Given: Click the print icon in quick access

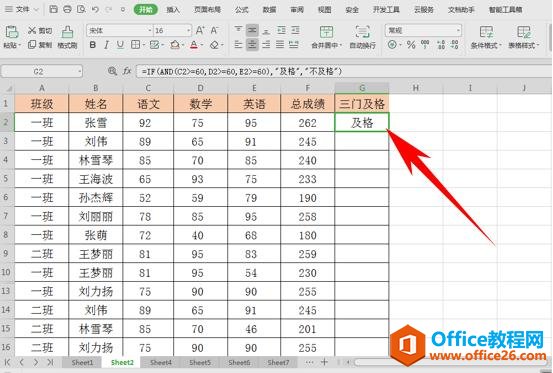Looking at the screenshot, I should [67, 9].
